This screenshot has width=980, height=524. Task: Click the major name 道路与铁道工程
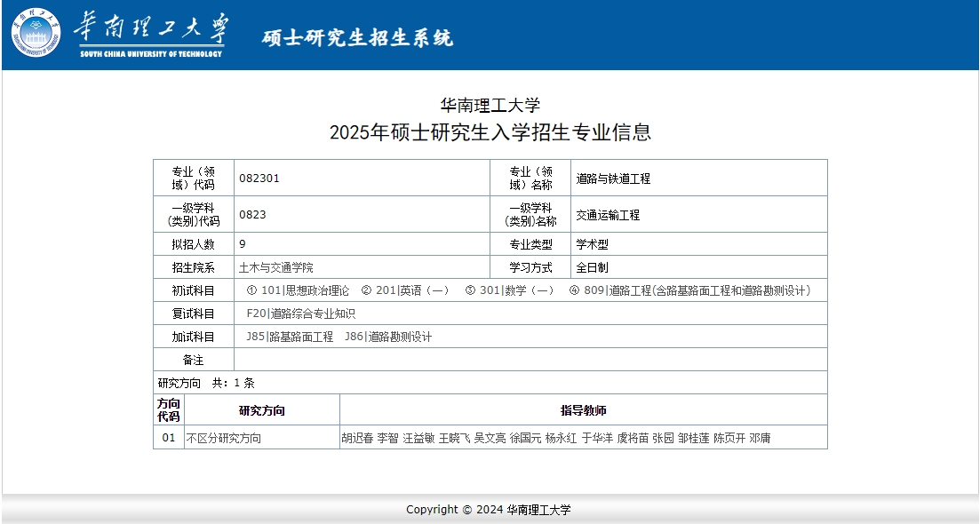point(613,179)
